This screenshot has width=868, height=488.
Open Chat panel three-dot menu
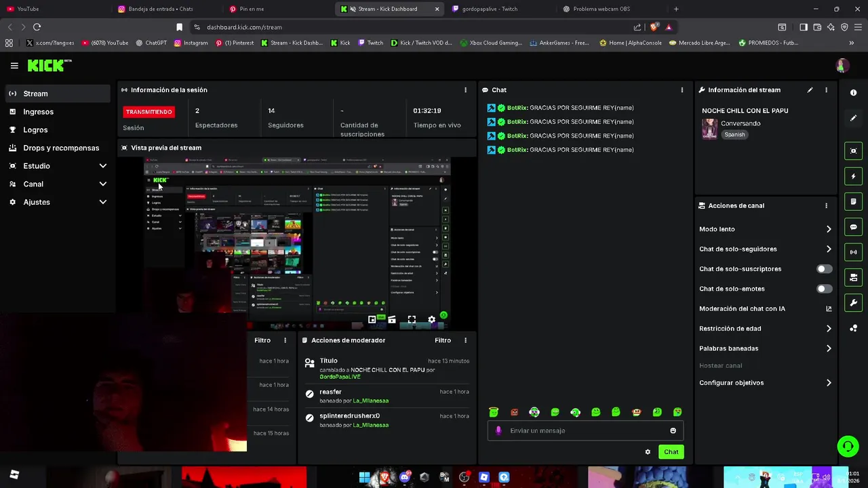point(682,89)
